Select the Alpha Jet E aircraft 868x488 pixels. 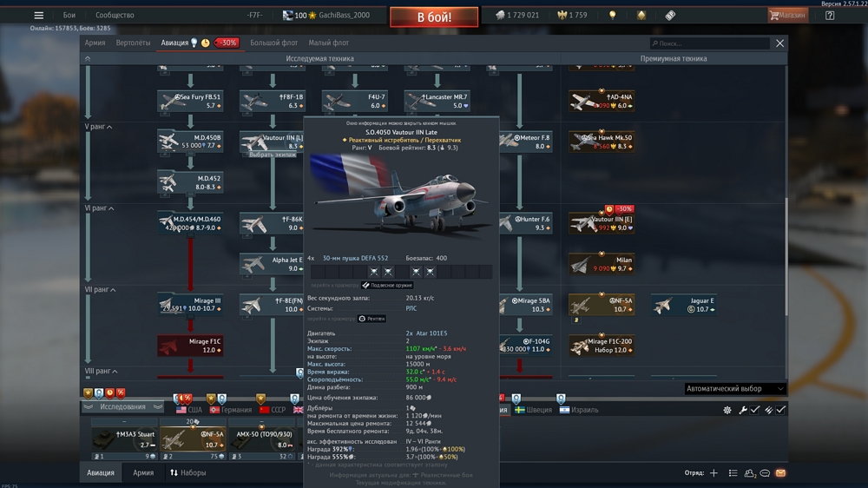272,264
